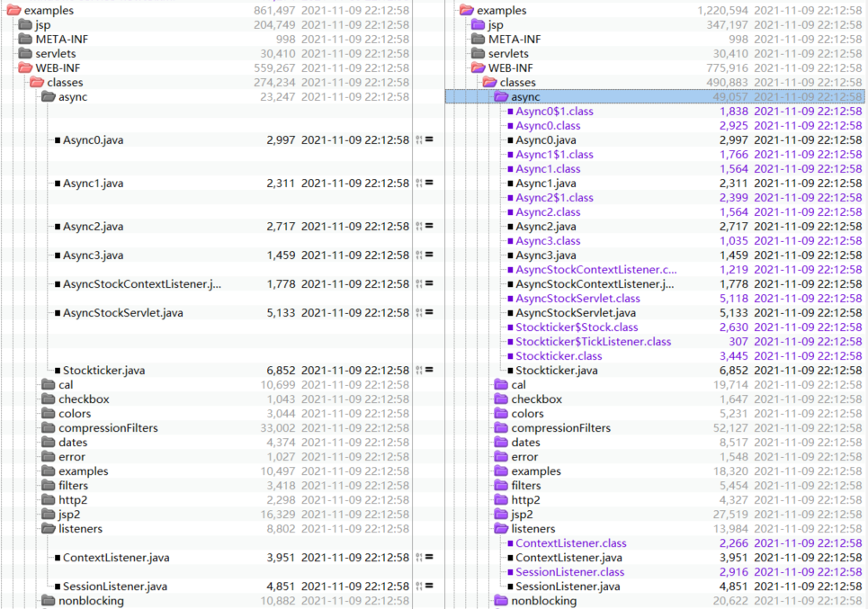Click the equals comparison marker on Async1.java row
Screen dimensions: 868x609
click(x=429, y=184)
